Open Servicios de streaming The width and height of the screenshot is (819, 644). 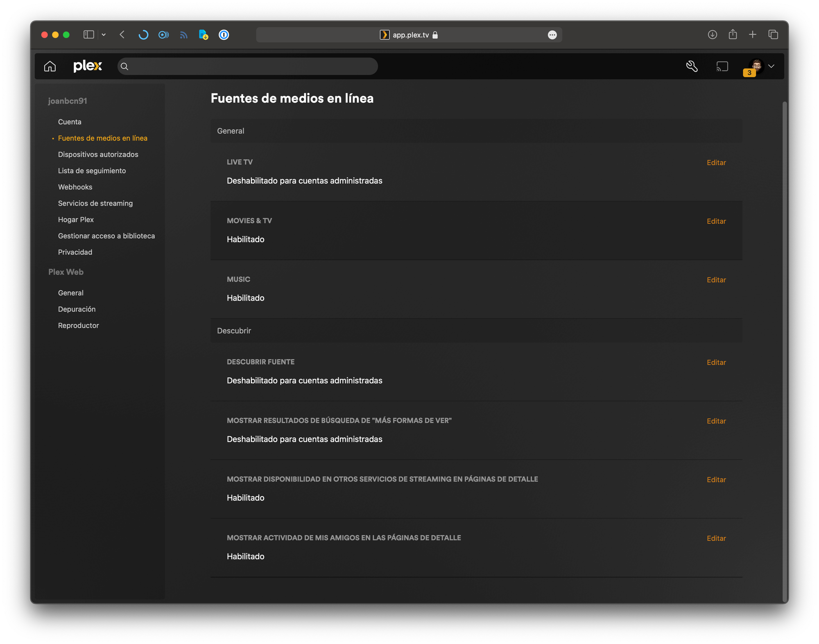[x=95, y=203]
